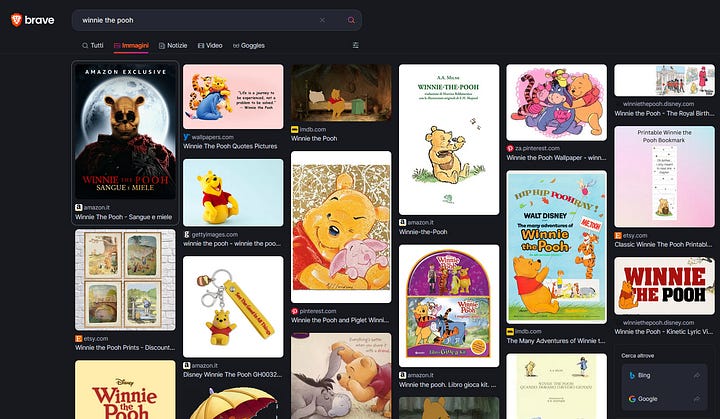Open the za.pinterest.com heart wallpaper thumbnail
The width and height of the screenshot is (720, 419).
[557, 102]
